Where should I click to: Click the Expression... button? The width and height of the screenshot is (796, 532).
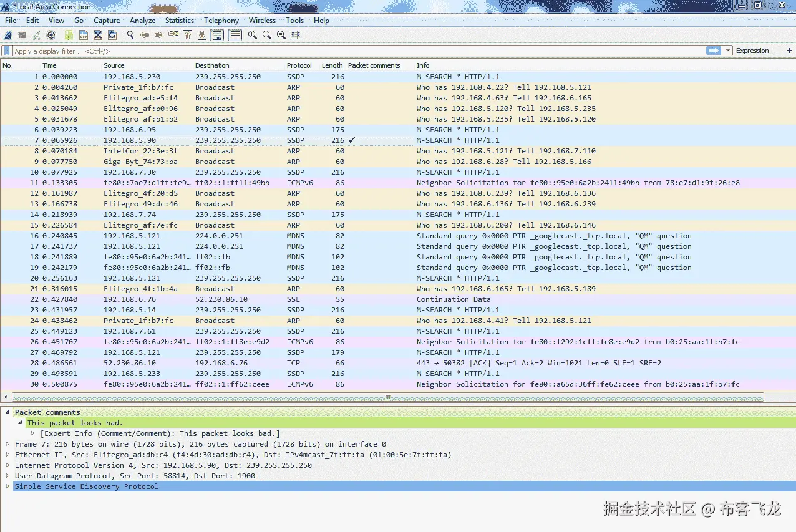pyautogui.click(x=755, y=51)
